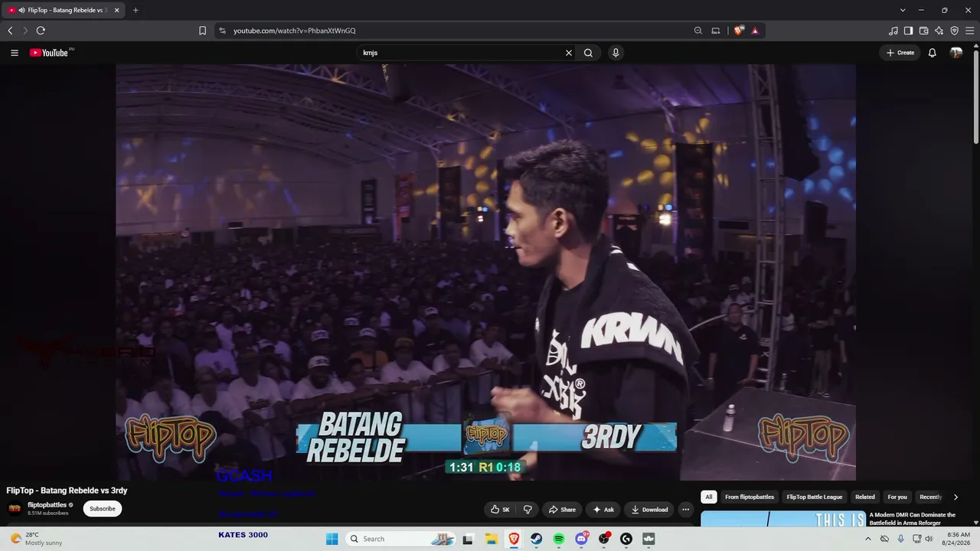Open Spotify from the taskbar

[x=559, y=539]
